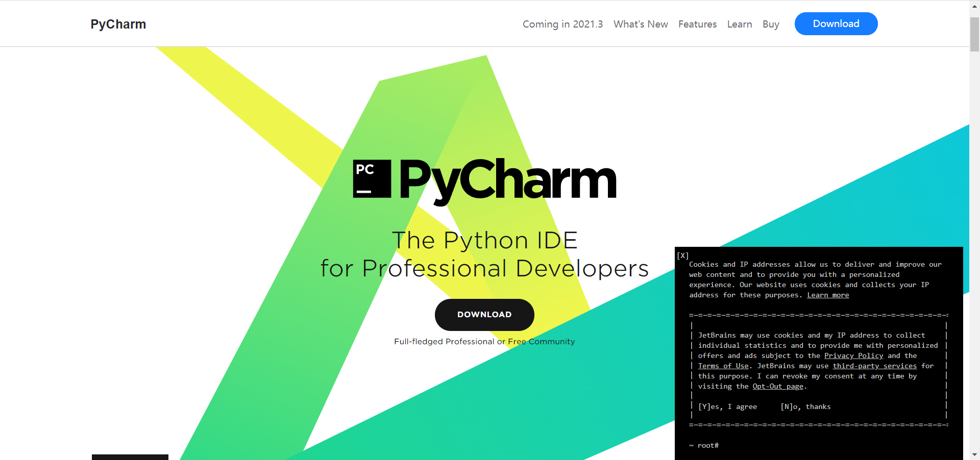Click 'Full-fledged Professional or Free Community' text

[484, 342]
